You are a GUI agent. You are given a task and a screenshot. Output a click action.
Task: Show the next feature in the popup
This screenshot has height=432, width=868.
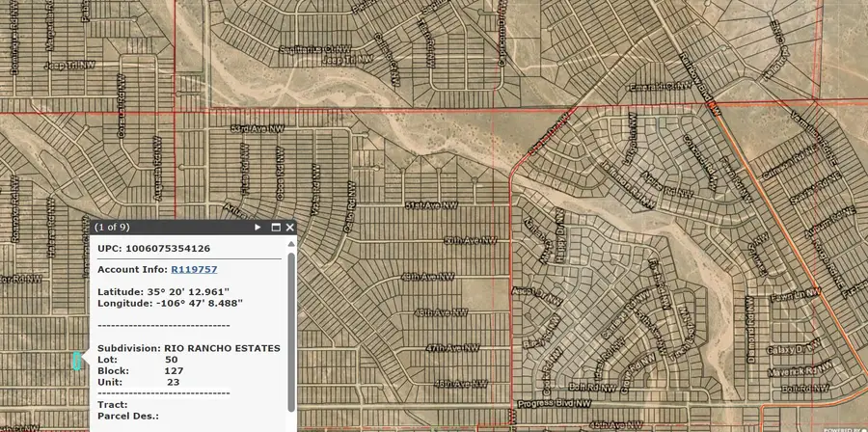point(258,228)
